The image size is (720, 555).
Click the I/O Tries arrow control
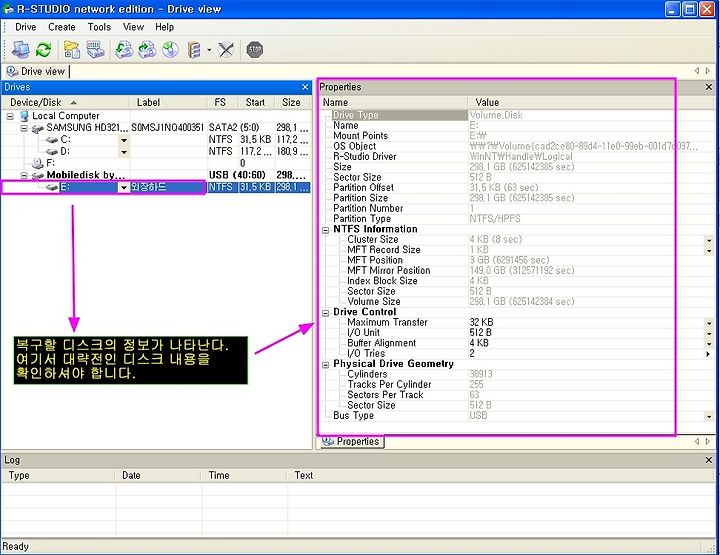click(x=708, y=354)
